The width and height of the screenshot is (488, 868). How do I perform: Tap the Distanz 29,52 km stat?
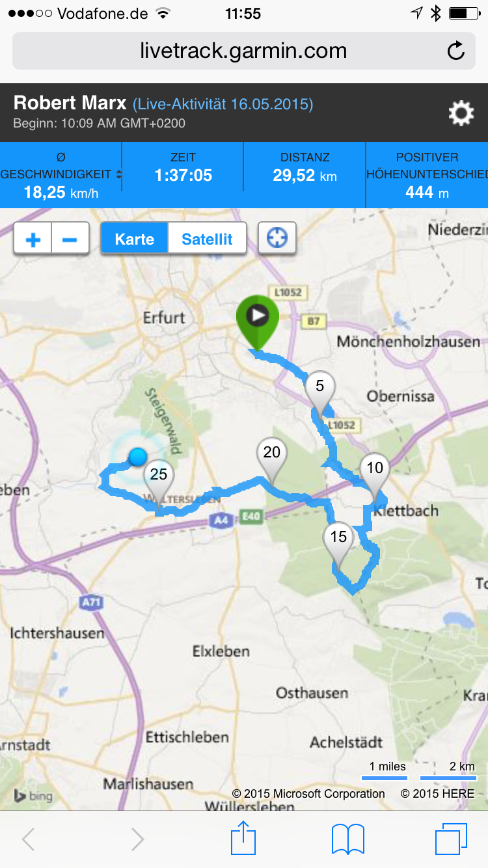pos(305,167)
